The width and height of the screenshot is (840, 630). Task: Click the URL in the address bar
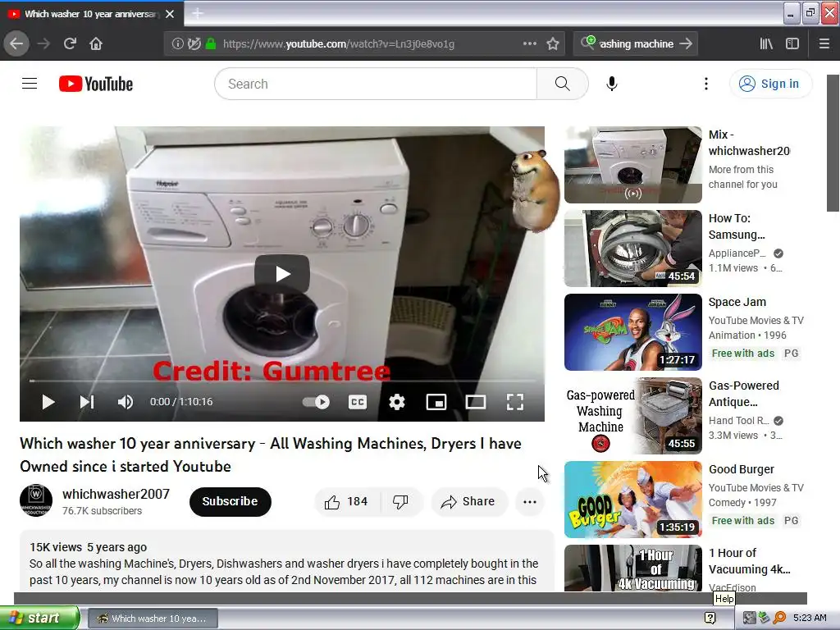[x=339, y=44]
